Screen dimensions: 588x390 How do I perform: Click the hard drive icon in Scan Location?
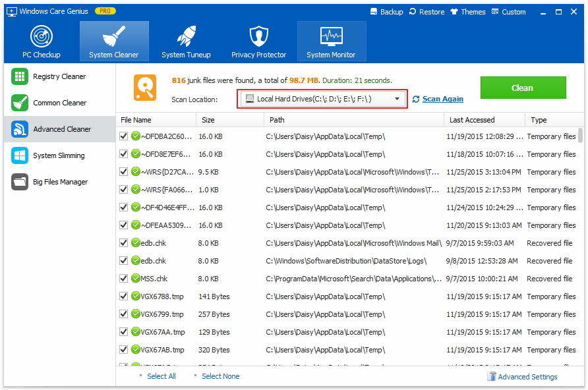[249, 99]
